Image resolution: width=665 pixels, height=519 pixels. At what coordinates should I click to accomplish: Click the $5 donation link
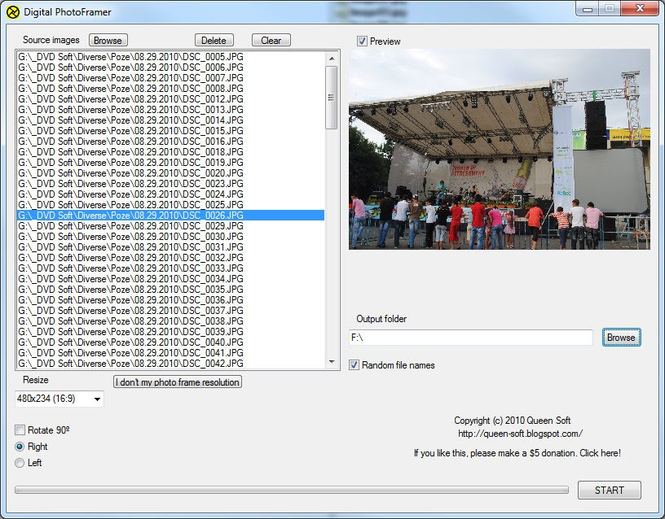pos(516,453)
